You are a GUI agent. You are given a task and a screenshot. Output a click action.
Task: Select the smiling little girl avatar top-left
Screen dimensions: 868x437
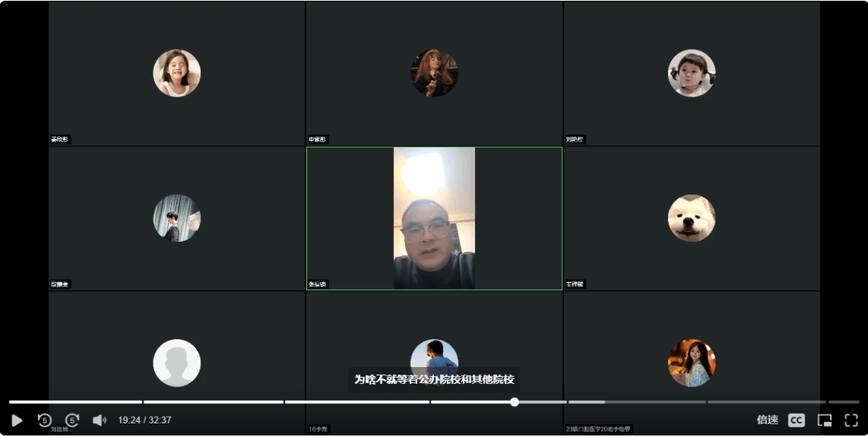click(177, 73)
